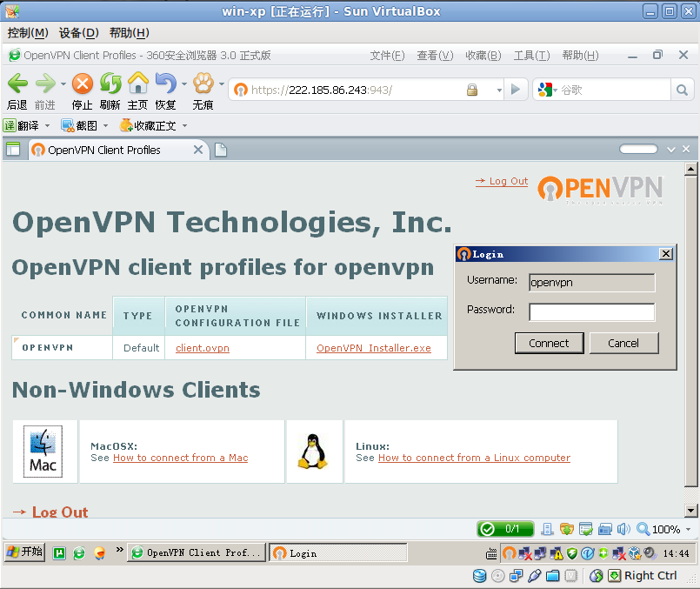Click the VirtualBox USB pen status icon
Image resolution: width=700 pixels, height=589 pixels.
(x=534, y=576)
